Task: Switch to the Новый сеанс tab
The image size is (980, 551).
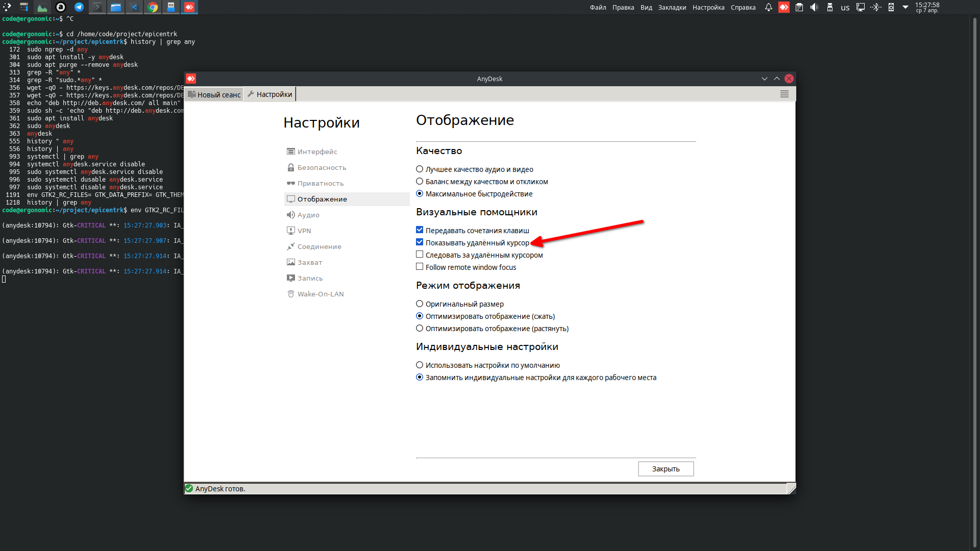Action: click(214, 94)
